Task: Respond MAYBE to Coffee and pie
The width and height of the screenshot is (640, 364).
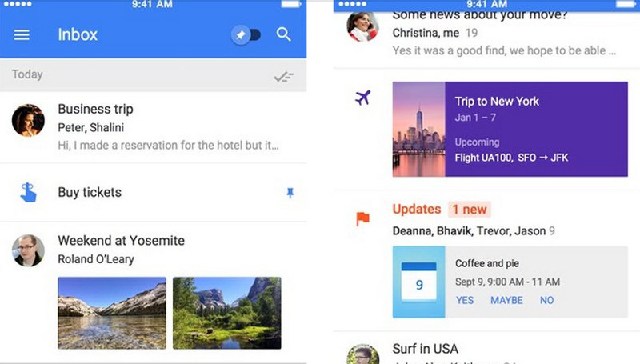Action: click(x=506, y=300)
